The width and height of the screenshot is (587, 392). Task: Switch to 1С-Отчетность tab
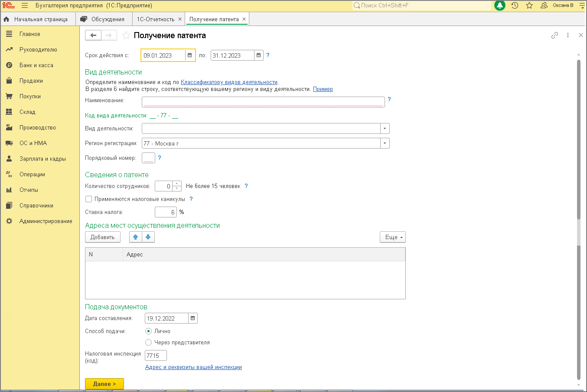coord(156,19)
